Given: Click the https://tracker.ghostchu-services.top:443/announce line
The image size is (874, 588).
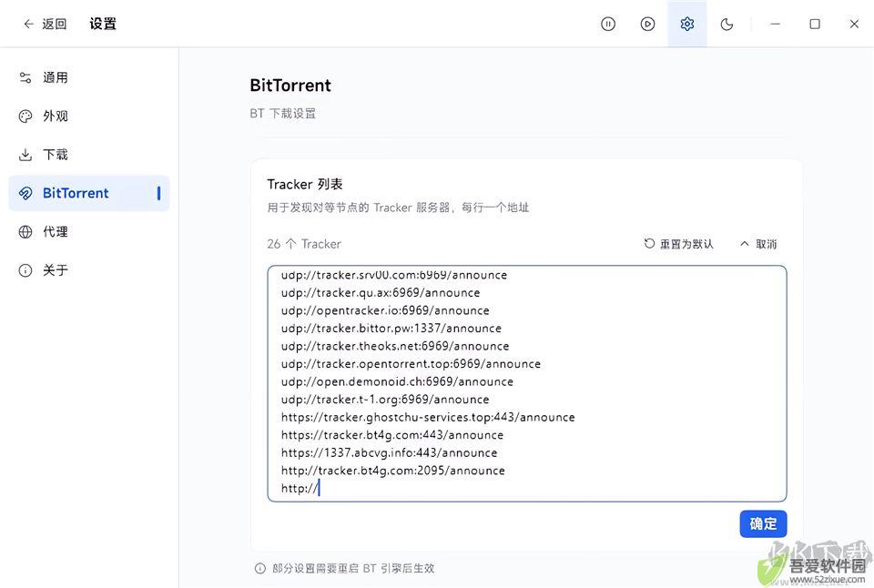Looking at the screenshot, I should pos(428,418).
